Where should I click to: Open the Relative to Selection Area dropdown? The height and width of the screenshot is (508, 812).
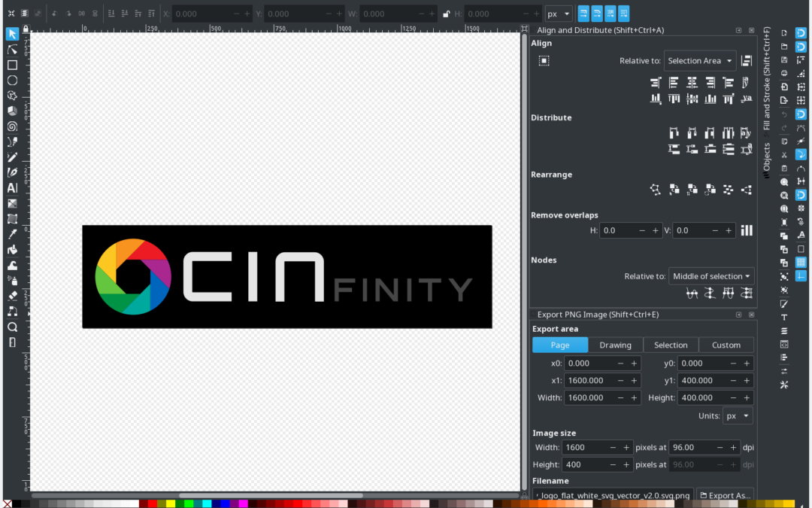click(699, 61)
